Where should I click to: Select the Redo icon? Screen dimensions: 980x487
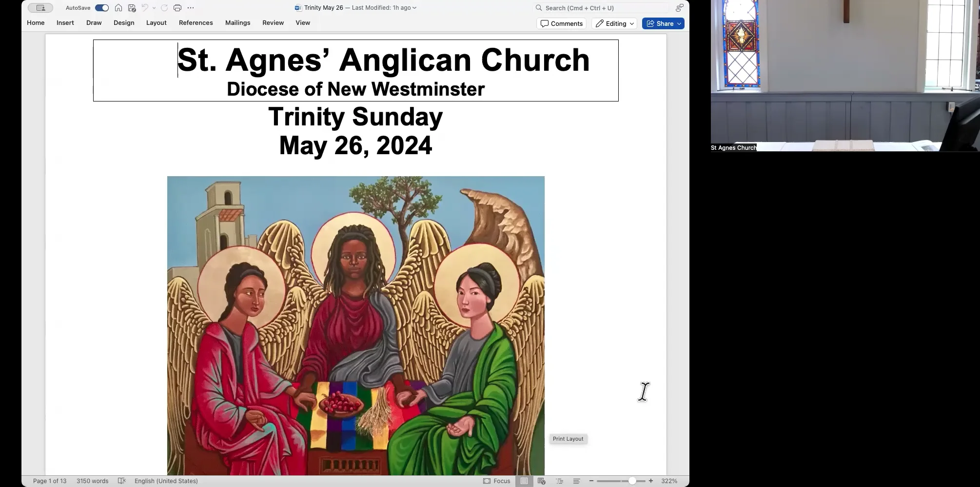coord(164,8)
